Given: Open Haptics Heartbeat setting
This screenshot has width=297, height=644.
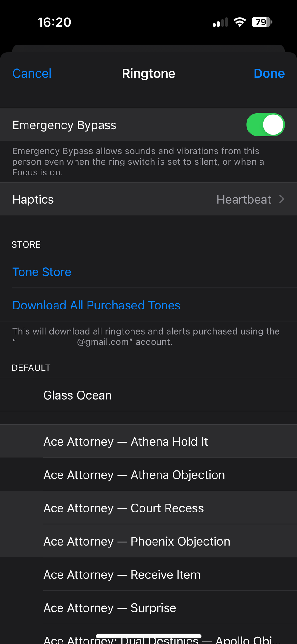Looking at the screenshot, I should pos(244,199).
